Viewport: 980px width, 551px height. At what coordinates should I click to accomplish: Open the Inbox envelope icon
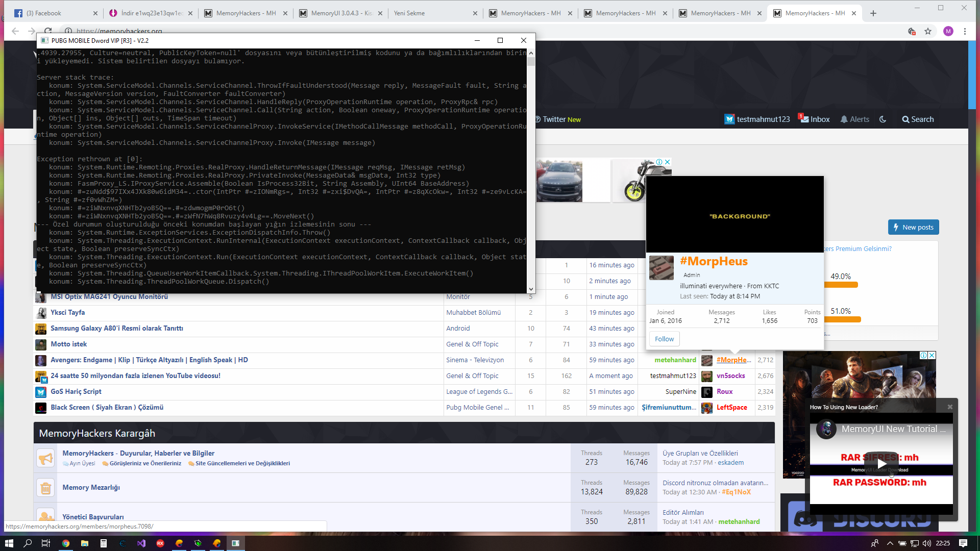point(814,119)
